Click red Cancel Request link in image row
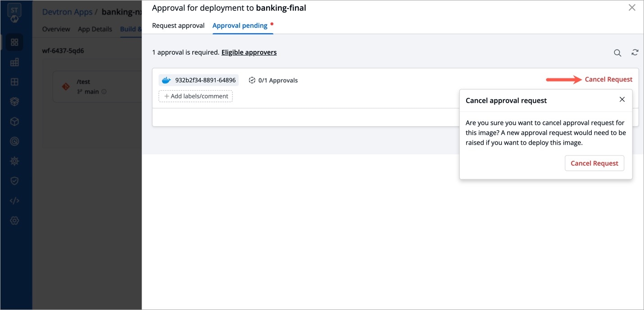Screen dimensions: 644x310 pos(608,79)
